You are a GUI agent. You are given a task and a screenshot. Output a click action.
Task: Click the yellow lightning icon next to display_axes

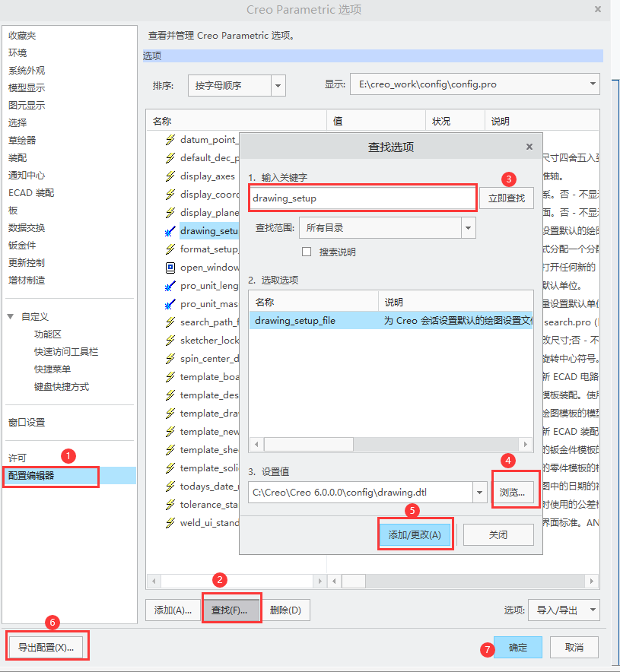(170, 176)
